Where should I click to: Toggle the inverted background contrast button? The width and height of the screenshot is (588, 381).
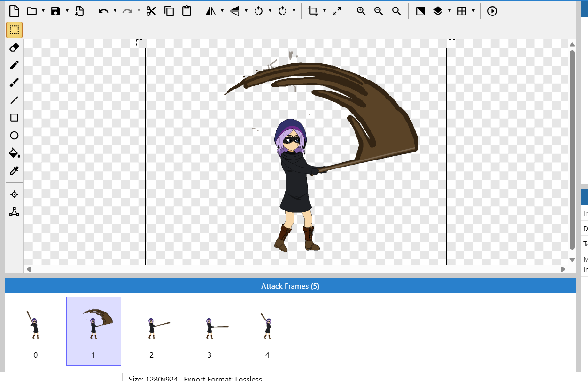(x=420, y=11)
